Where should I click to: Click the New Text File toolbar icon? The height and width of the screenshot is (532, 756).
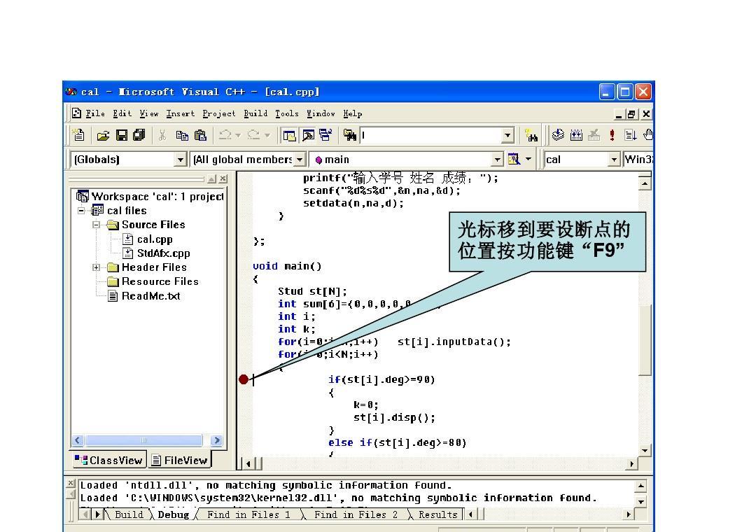78,136
